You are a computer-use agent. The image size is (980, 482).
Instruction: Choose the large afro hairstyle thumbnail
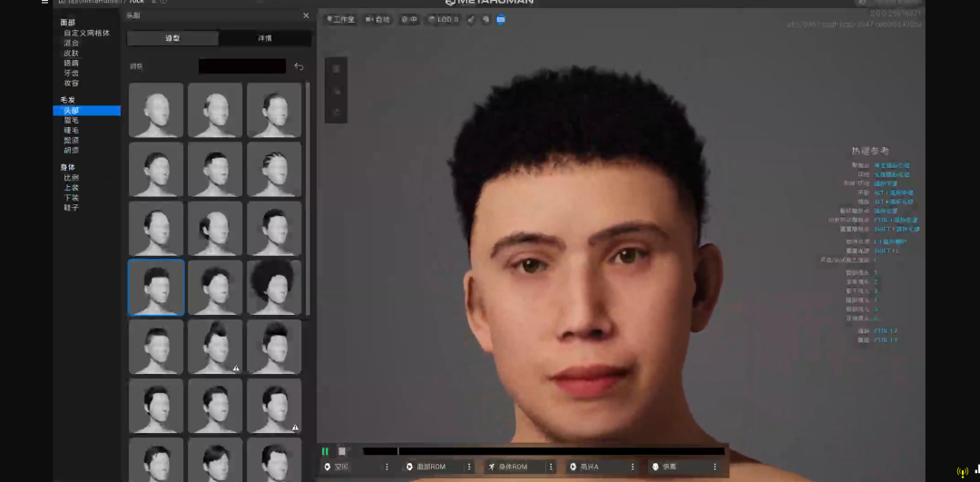coord(274,288)
